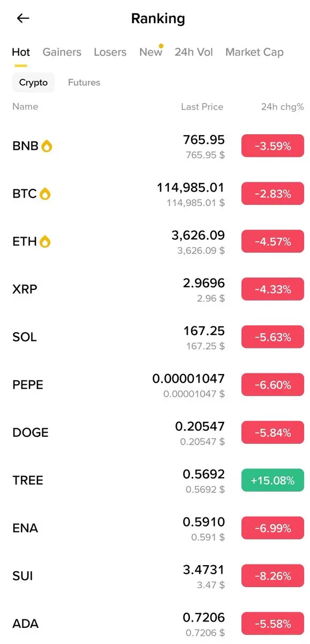Tap the back arrow icon
The height and width of the screenshot is (644, 310).
click(23, 18)
